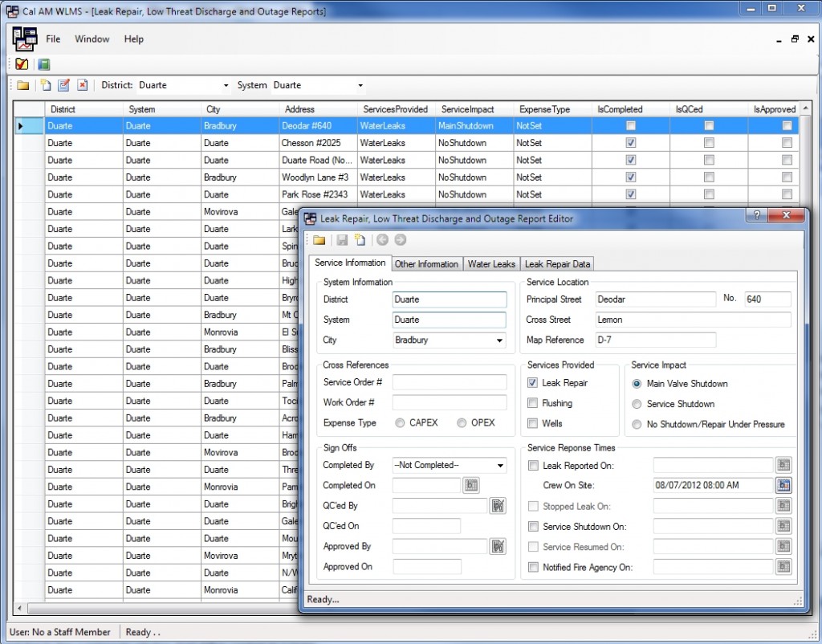The image size is (822, 644).
Task: Choose the OPEX expense type
Action: [x=462, y=423]
